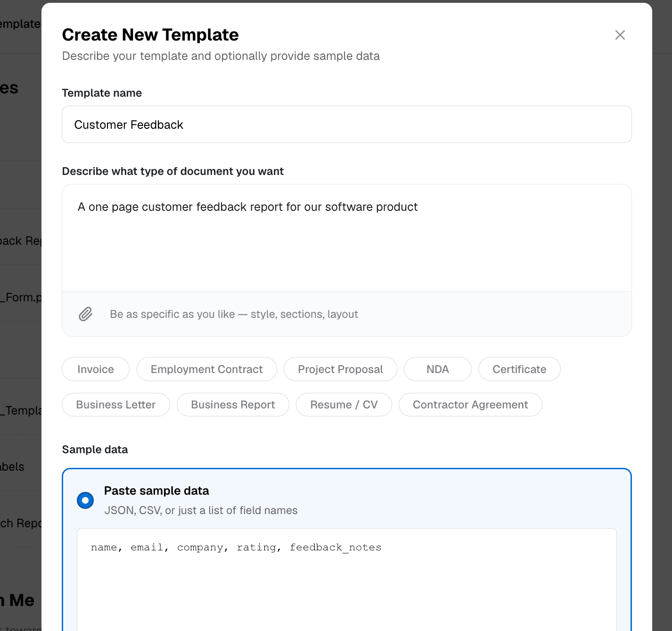Select the Project Proposal chip
The width and height of the screenshot is (672, 631).
(x=340, y=369)
